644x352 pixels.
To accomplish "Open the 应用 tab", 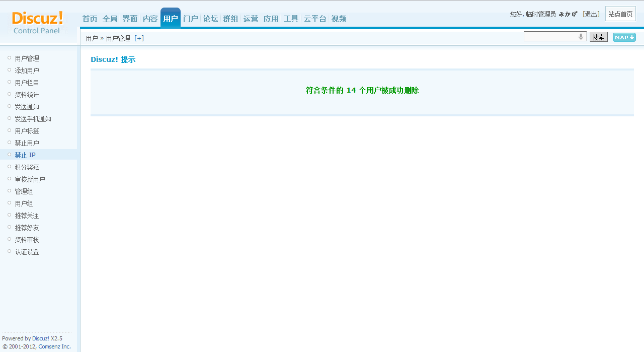I will point(271,19).
